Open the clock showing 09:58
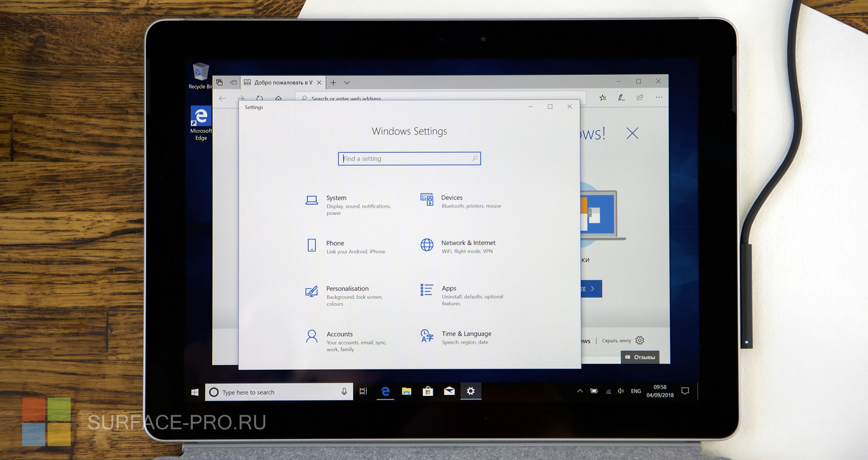The image size is (868, 460). pos(660,391)
